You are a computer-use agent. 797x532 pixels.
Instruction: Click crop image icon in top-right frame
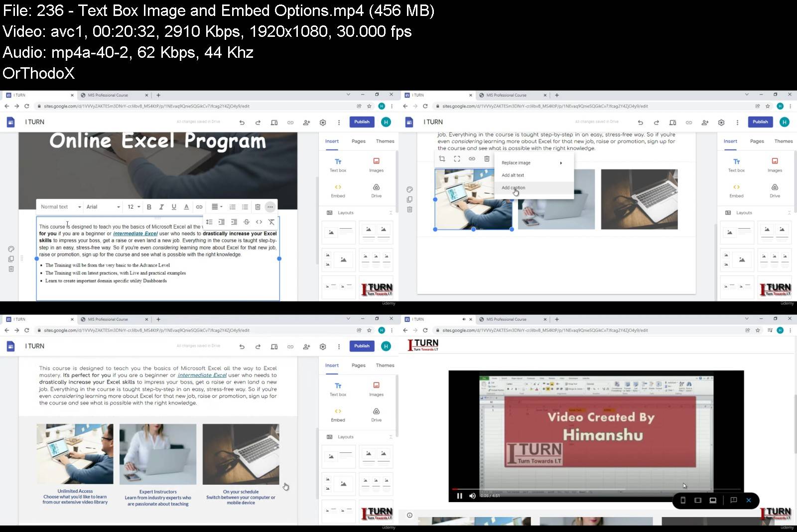point(442,159)
